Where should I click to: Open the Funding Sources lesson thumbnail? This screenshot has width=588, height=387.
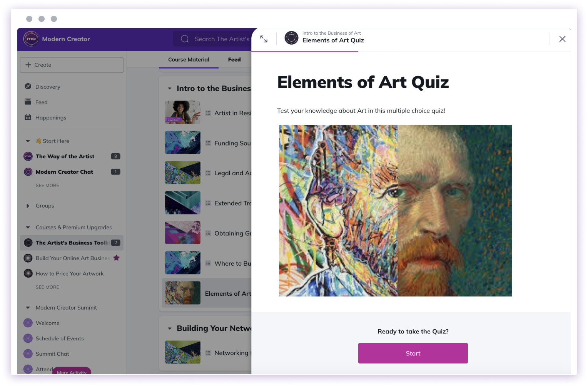(183, 142)
